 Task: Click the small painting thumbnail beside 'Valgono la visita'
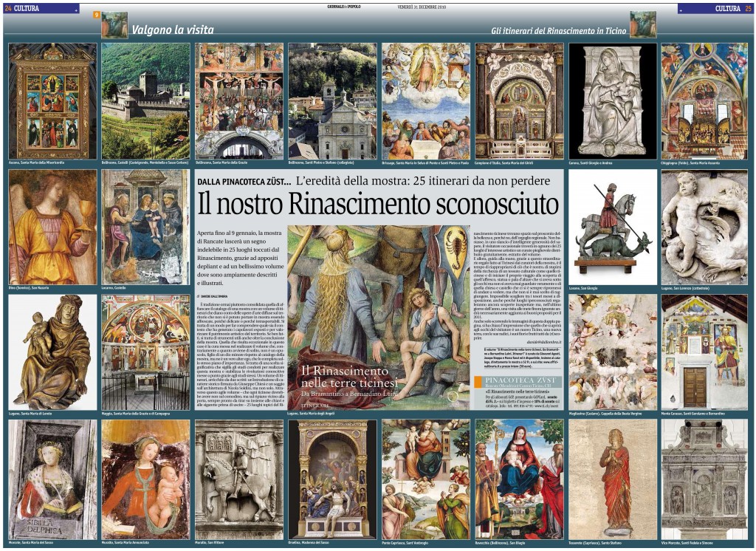pyautogui.click(x=114, y=25)
